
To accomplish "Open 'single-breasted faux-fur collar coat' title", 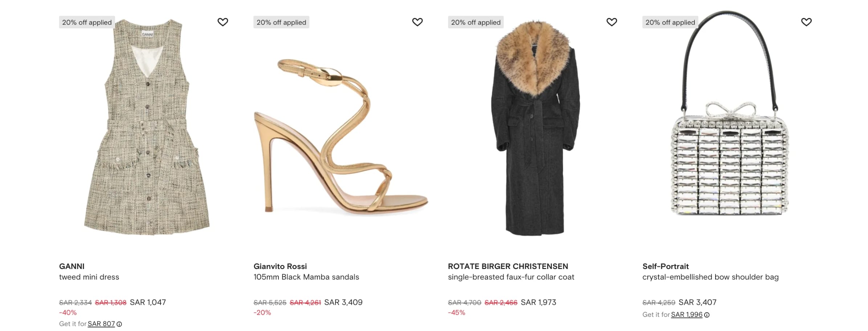I will tap(511, 277).
